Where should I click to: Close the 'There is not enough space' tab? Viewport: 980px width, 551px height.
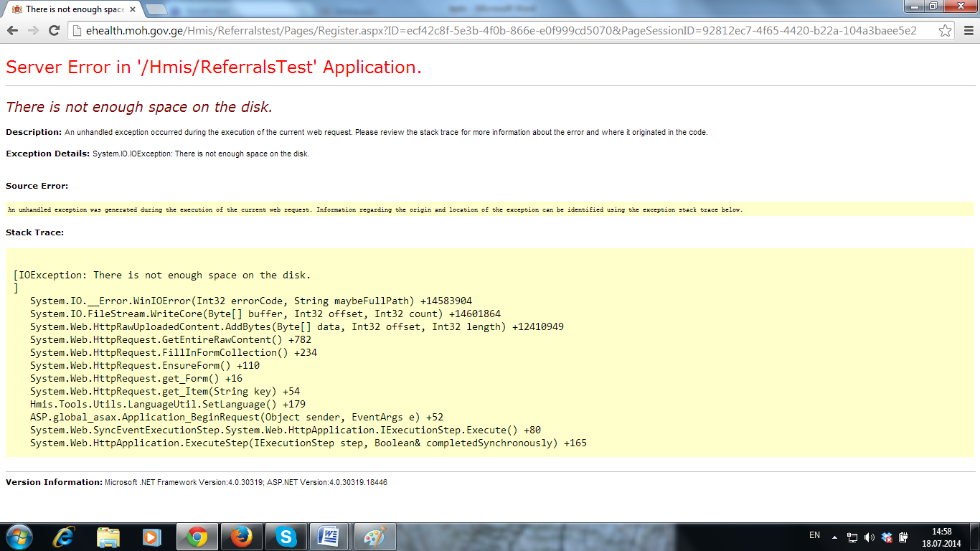(133, 9)
